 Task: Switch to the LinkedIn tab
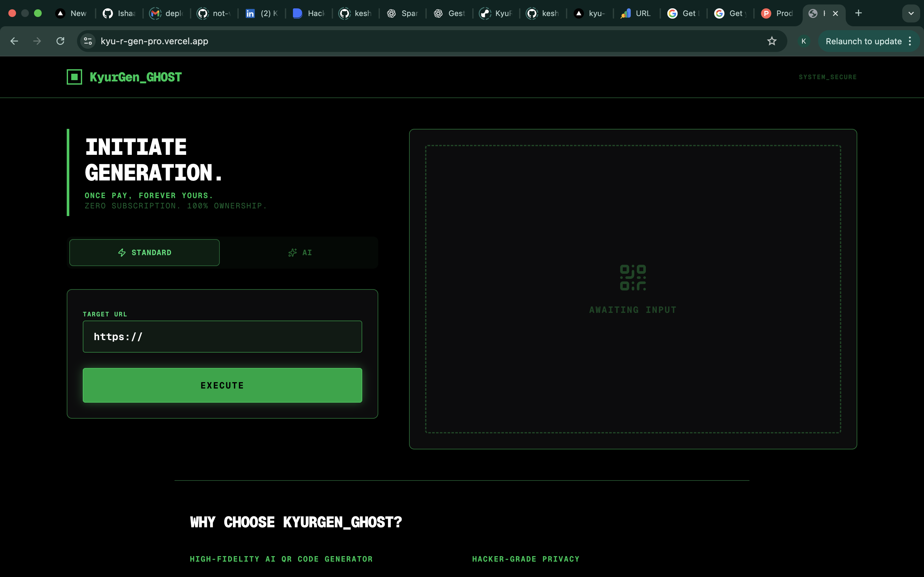(261, 13)
